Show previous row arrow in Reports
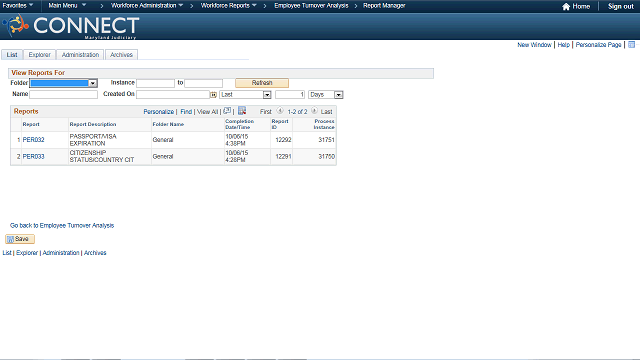 280,111
